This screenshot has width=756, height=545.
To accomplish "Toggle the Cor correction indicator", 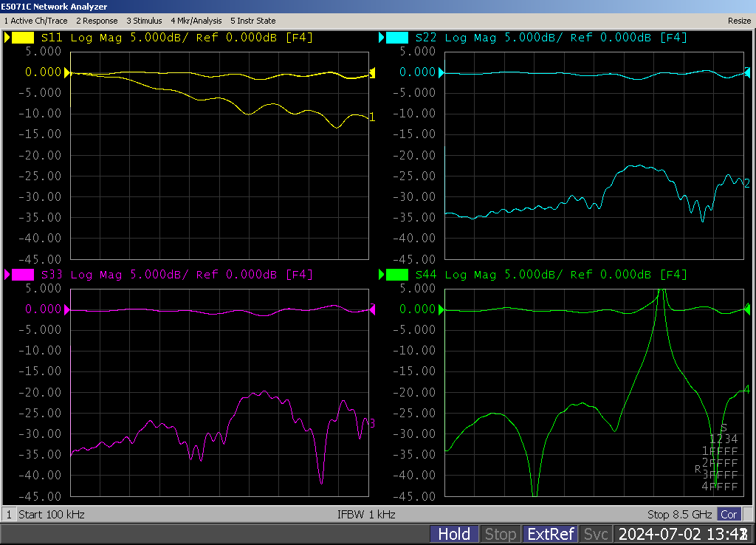I will coord(729,514).
